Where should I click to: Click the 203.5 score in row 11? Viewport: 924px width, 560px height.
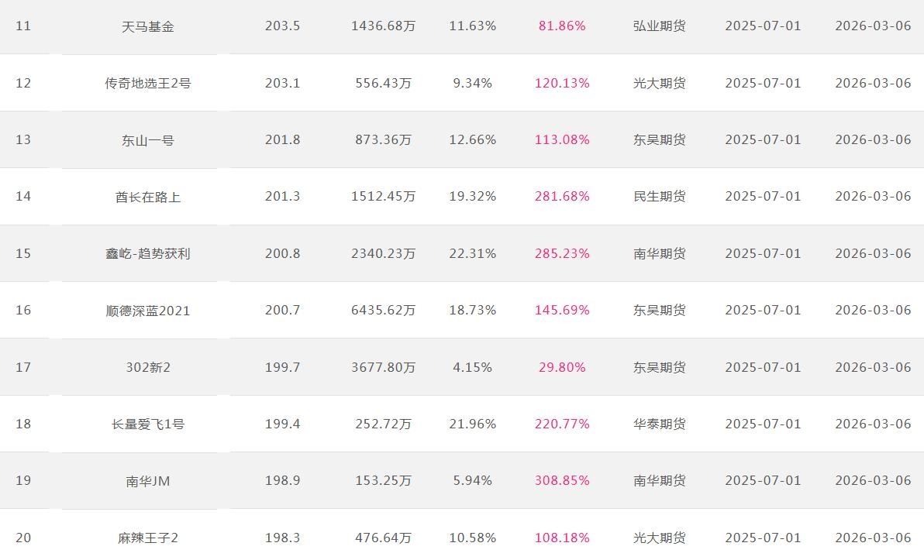(282, 26)
